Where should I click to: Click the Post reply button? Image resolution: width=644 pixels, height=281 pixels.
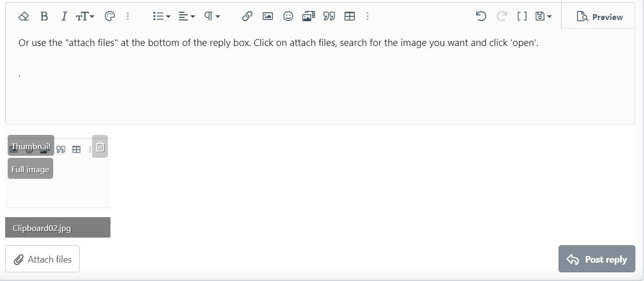[596, 260]
